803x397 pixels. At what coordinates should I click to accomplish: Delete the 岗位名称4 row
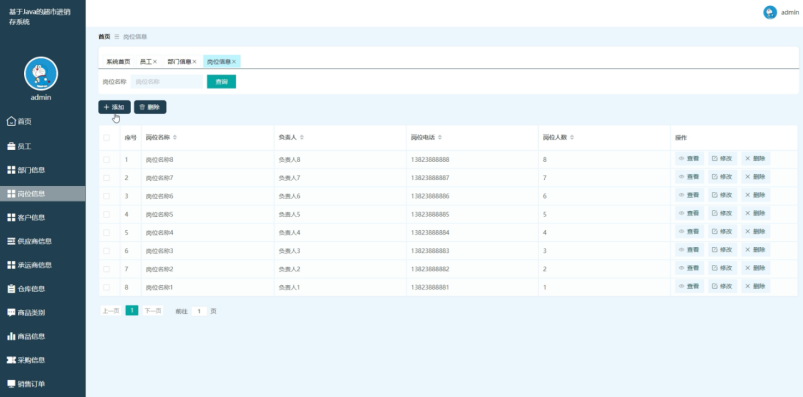tap(755, 232)
